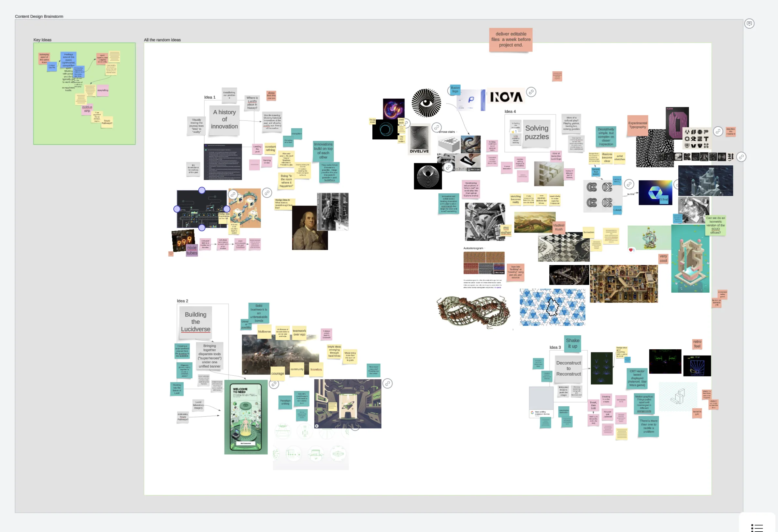The height and width of the screenshot is (532, 778).
Task: Select the 'mc esher' sticky note
Action: tap(506, 230)
